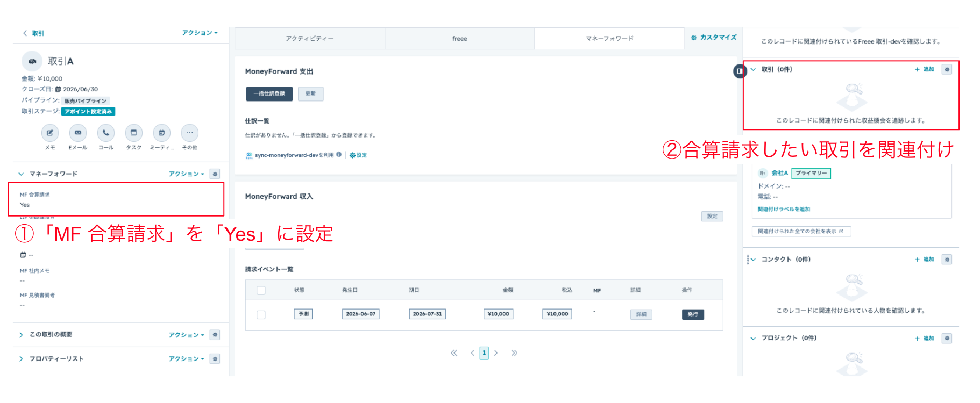The width and height of the screenshot is (980, 403).
Task: Click the 販売パイプライン pipeline value
Action: [86, 101]
